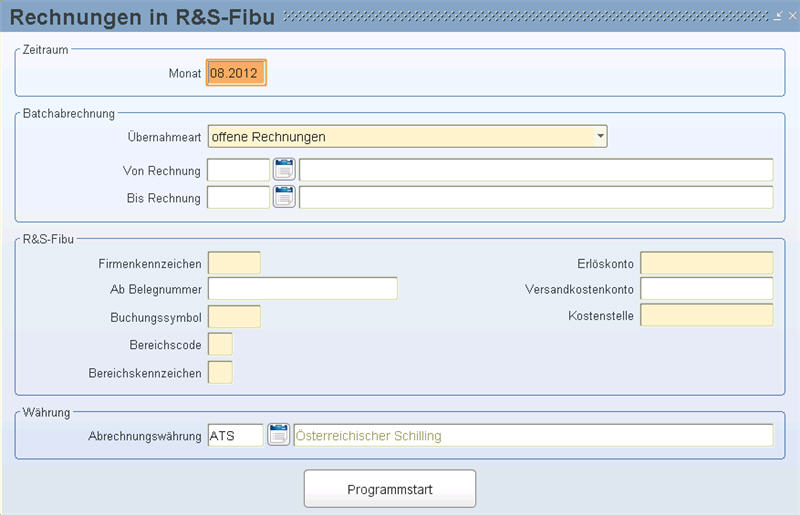Click the Bis Rechnung number field
The height and width of the screenshot is (515, 800).
tap(238, 198)
